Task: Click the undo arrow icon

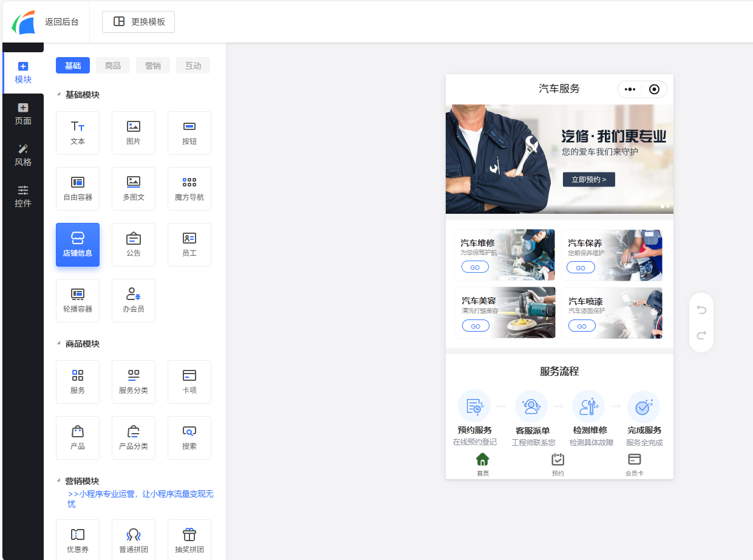Action: pyautogui.click(x=701, y=310)
